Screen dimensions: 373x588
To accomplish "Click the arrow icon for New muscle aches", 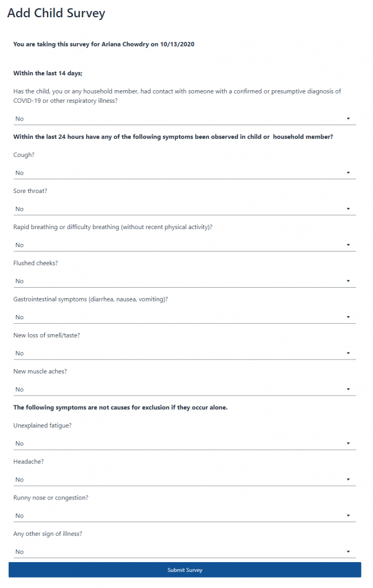I will click(348, 389).
